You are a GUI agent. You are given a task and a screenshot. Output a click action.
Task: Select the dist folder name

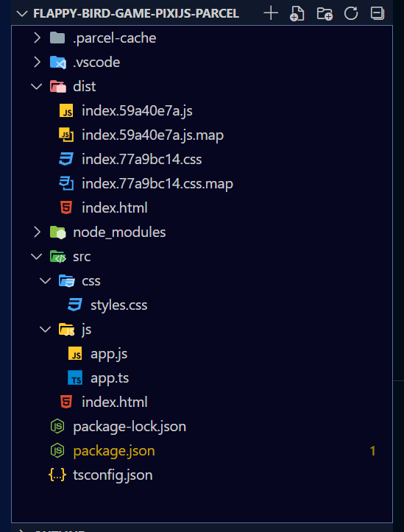pyautogui.click(x=85, y=87)
